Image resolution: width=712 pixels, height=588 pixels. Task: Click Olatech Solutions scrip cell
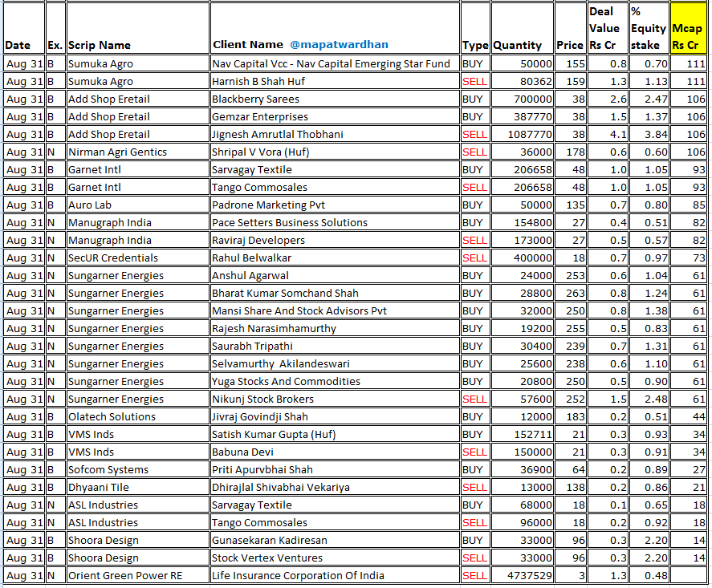[x=138, y=417]
